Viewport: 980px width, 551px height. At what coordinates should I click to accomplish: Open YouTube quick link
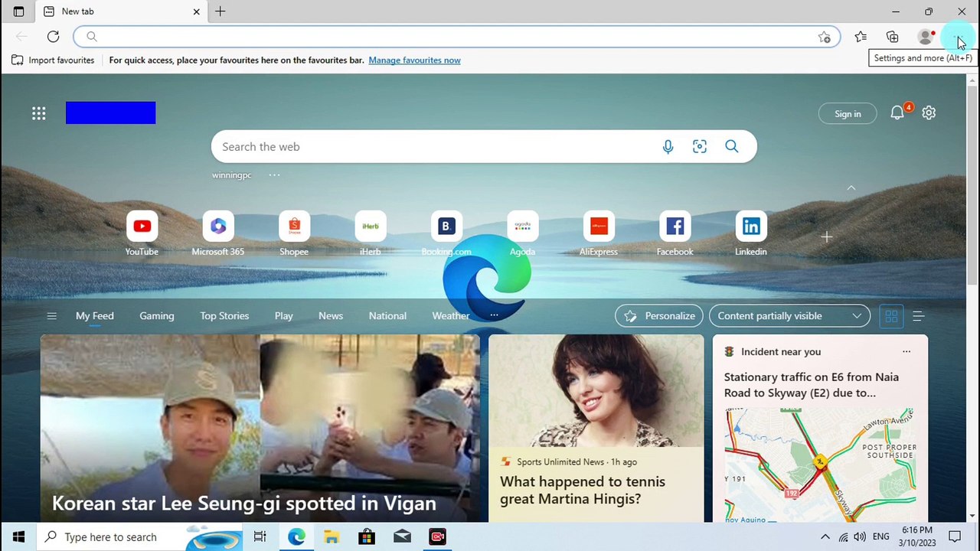click(142, 233)
